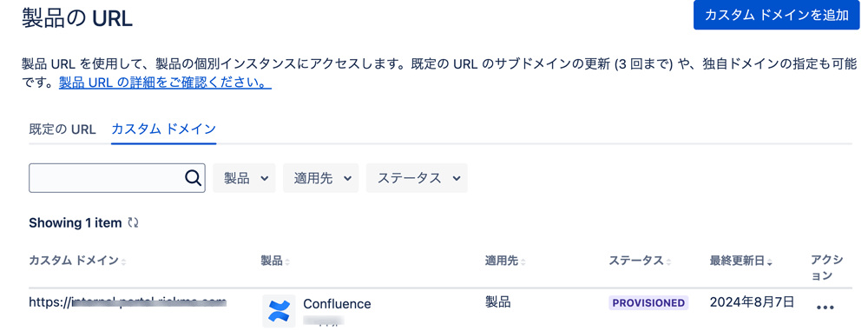Expand the ステータス filter dropdown

[x=417, y=178]
